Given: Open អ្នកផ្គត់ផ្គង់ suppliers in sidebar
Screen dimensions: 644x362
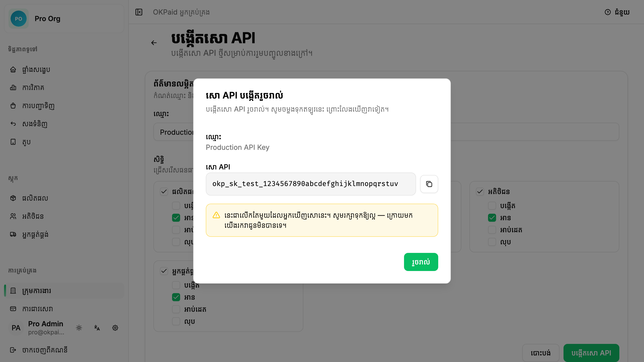Looking at the screenshot, I should pyautogui.click(x=64, y=234).
